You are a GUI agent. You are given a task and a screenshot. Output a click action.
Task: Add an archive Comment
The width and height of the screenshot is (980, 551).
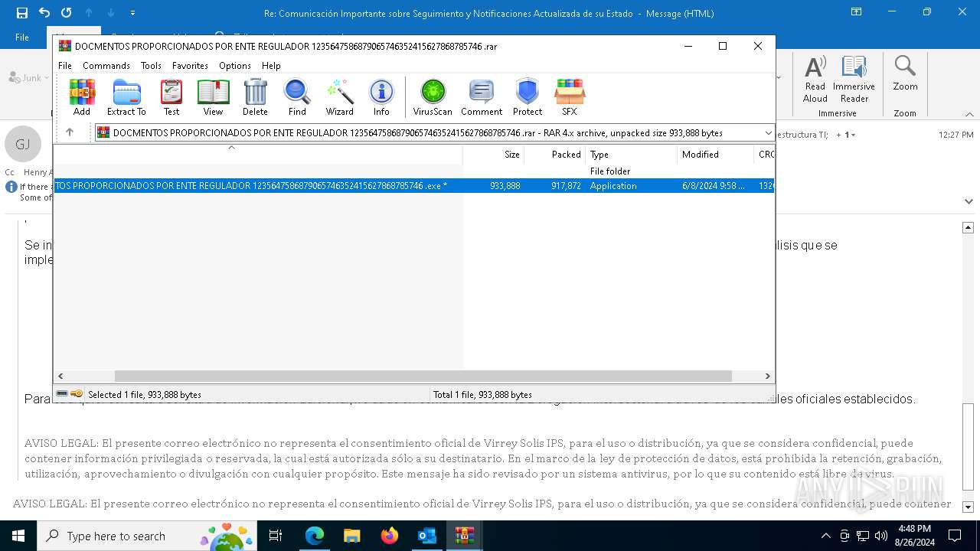tap(482, 97)
